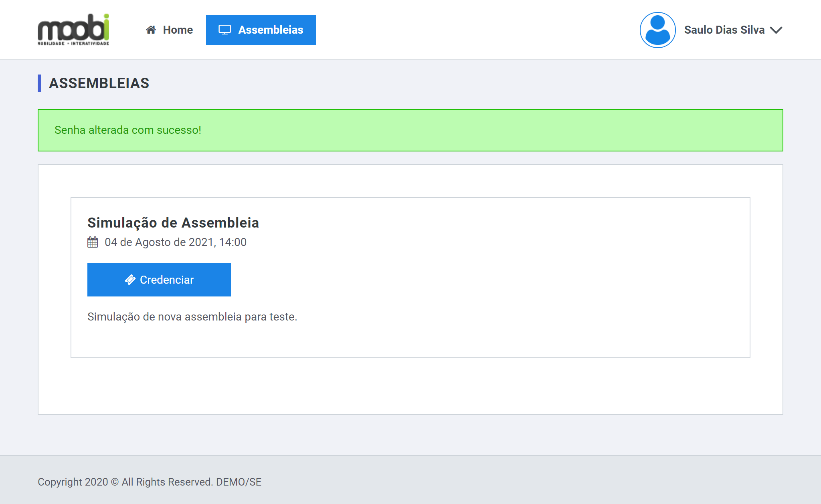Click the blue bar beside ASSEMBLEIAS heading

39,83
